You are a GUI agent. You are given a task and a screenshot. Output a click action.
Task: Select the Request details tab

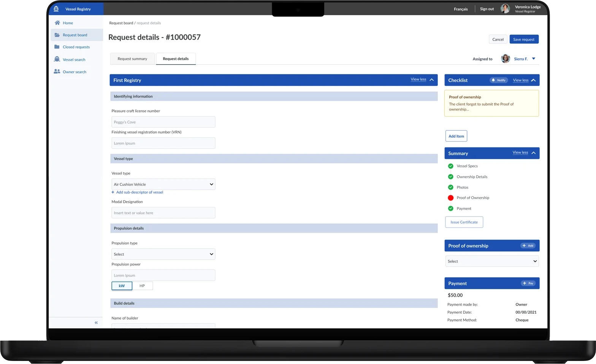(176, 59)
